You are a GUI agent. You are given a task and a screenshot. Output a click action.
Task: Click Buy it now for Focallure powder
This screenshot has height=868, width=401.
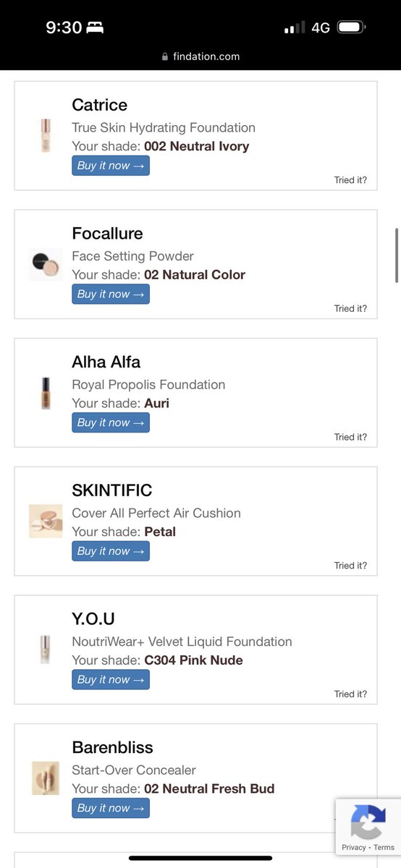[x=111, y=294]
